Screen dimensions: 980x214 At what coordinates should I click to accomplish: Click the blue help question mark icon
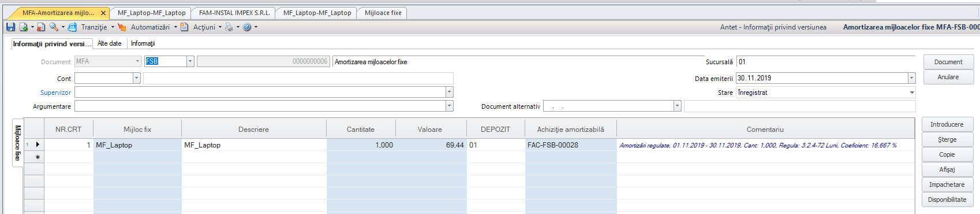[247, 27]
